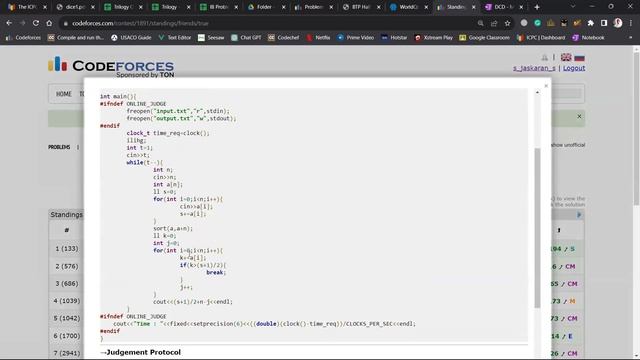Click the blue arrow icon in Standings header
640x360 pixels.
click(579, 215)
